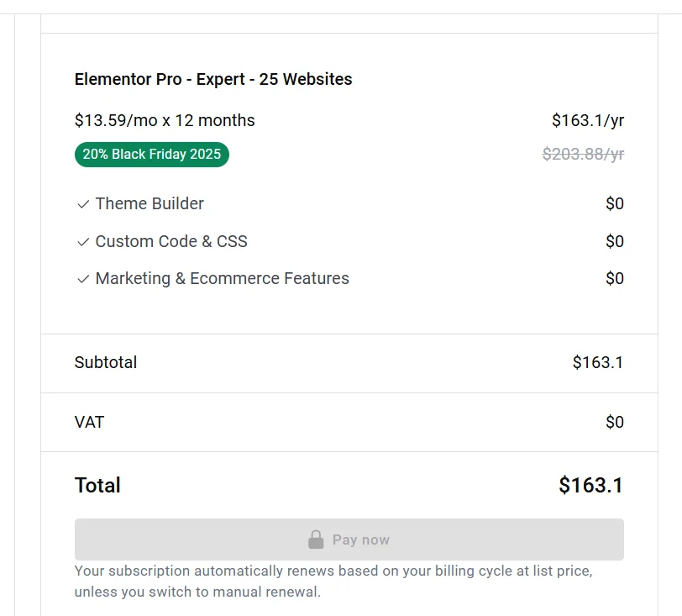Click the $13.59/mo x 12 months pricing text

pos(164,120)
